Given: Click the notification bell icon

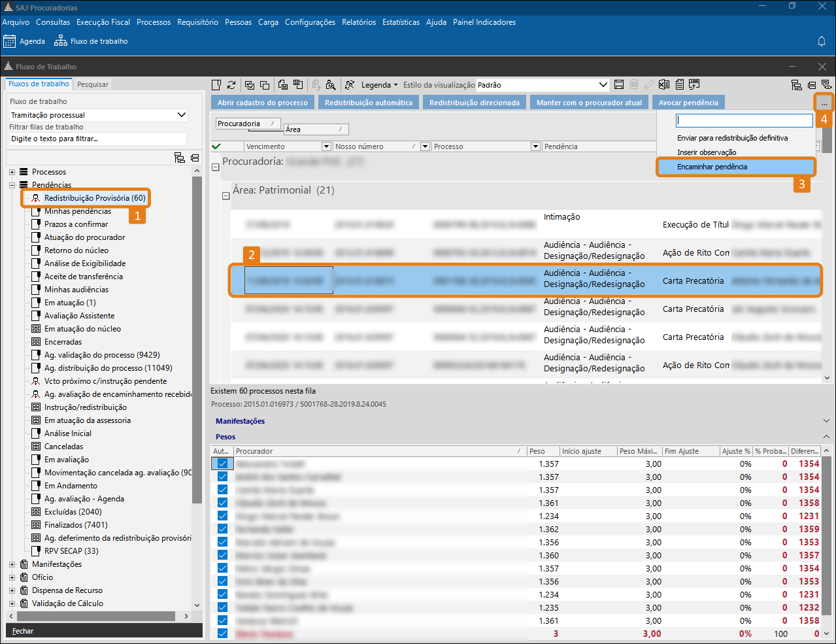Looking at the screenshot, I should (x=822, y=41).
